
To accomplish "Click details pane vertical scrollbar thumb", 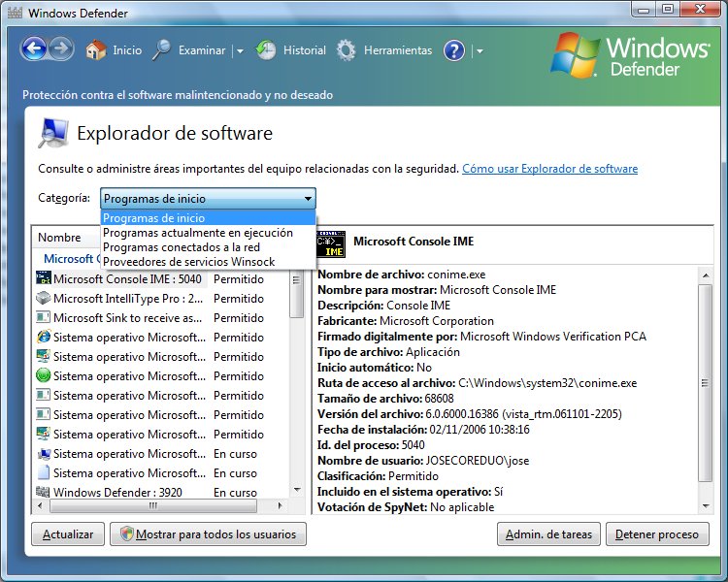I will (x=706, y=383).
